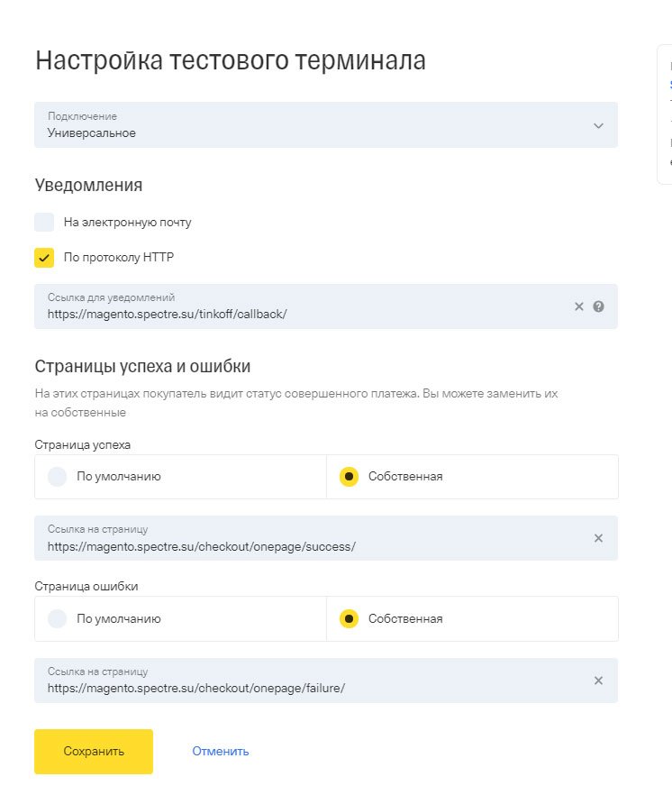
Task: Choose default error page option
Action: pos(58,619)
